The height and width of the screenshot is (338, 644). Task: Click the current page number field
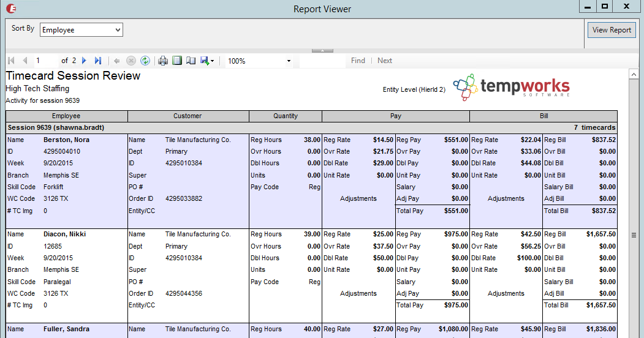(46, 61)
